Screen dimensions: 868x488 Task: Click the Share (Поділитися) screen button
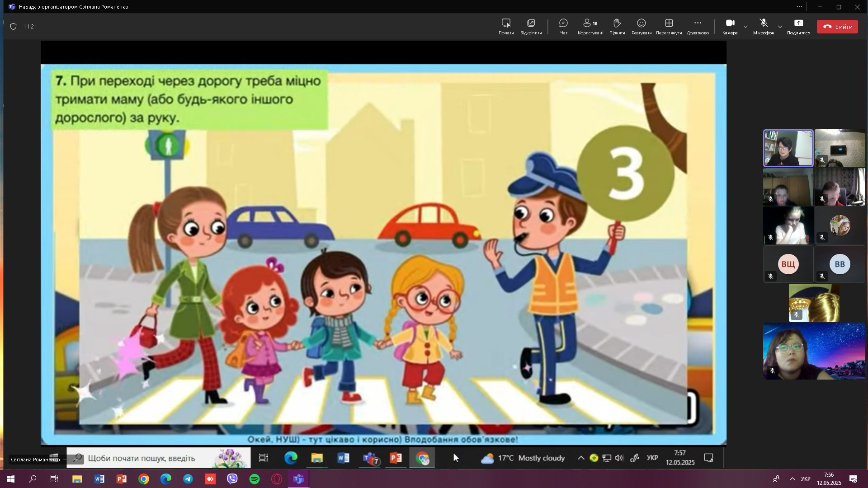click(798, 26)
